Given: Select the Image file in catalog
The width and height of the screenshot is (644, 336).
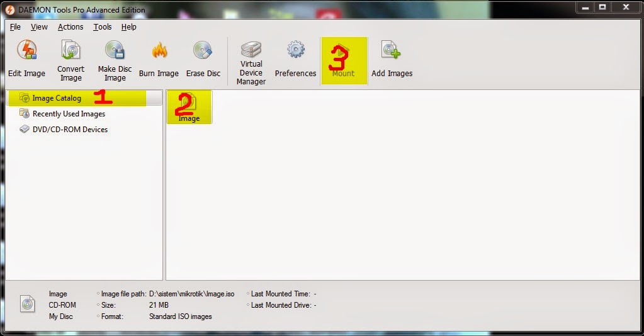Looking at the screenshot, I should [189, 107].
